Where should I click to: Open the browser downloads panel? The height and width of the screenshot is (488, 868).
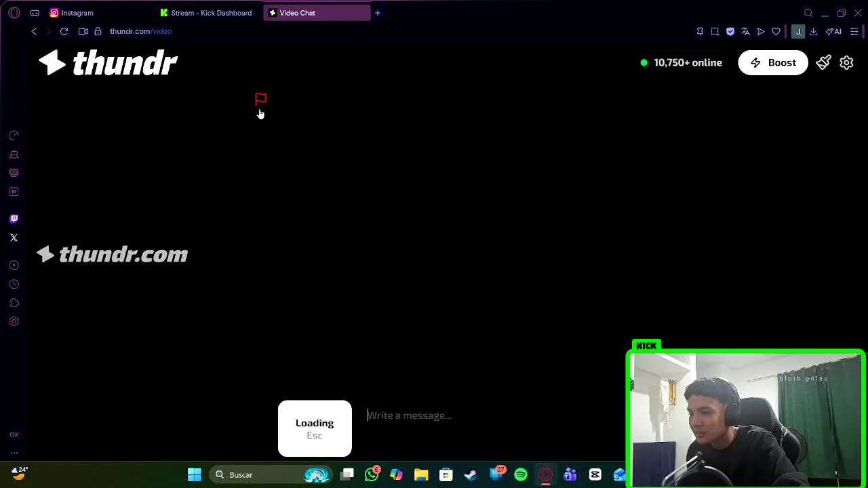coord(813,31)
